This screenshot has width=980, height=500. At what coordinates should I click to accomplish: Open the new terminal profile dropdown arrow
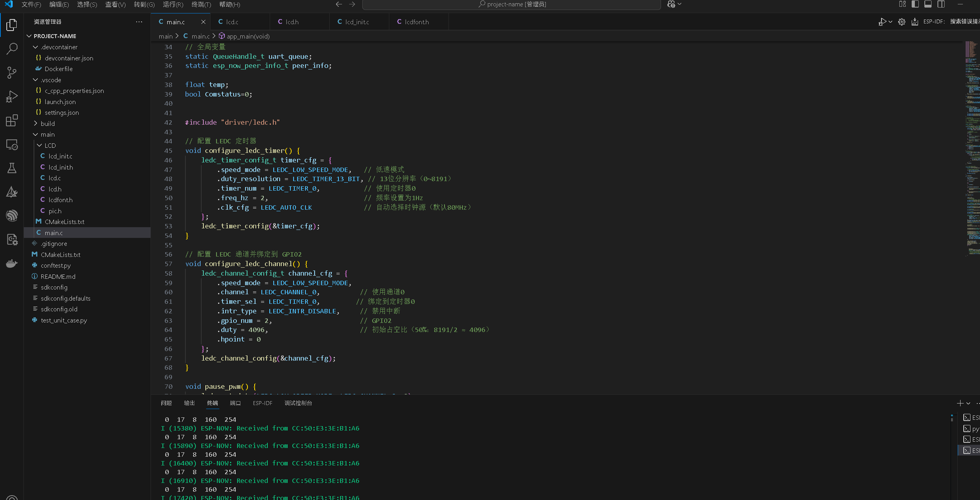click(x=968, y=403)
